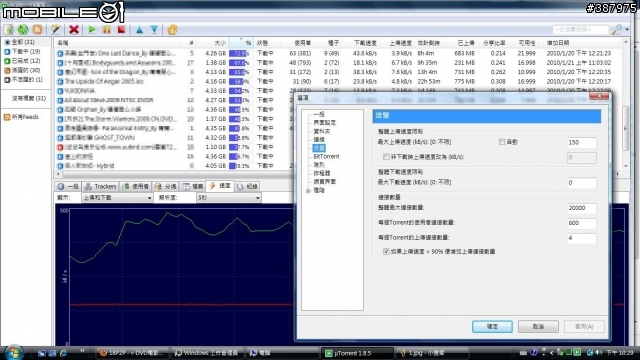Open the search engine dropdown arrow at top right
The image size is (640, 360).
click(627, 29)
